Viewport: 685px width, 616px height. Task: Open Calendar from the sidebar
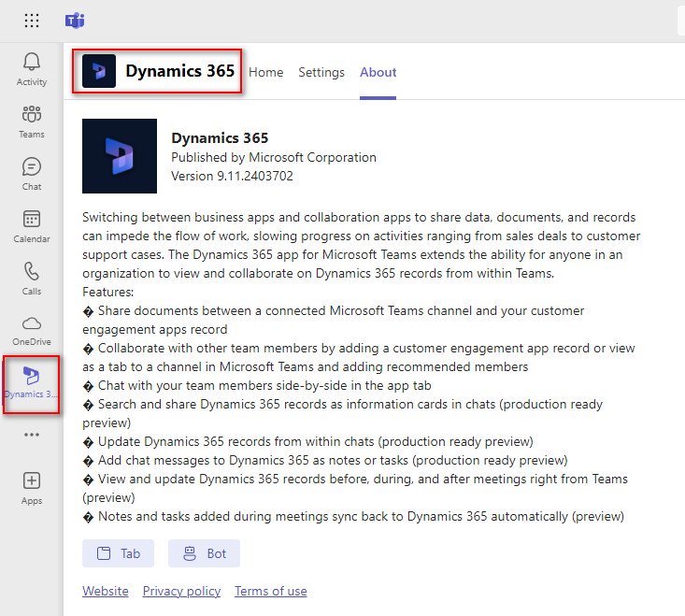click(32, 227)
